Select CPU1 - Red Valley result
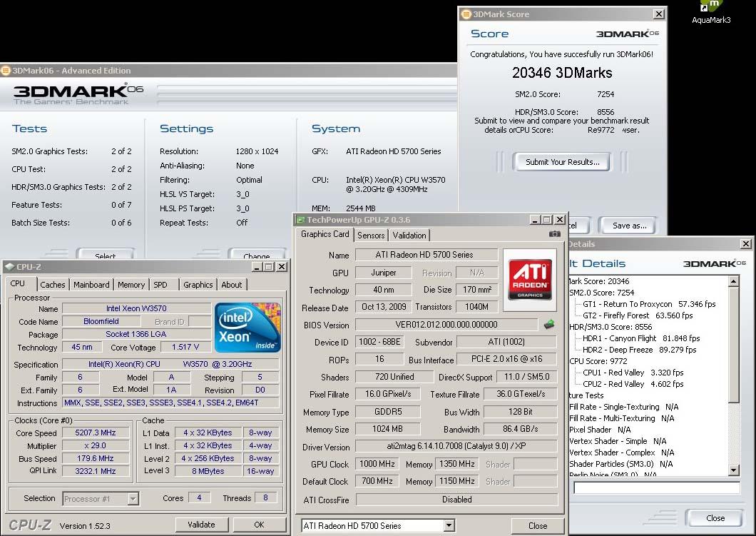 coord(633,373)
